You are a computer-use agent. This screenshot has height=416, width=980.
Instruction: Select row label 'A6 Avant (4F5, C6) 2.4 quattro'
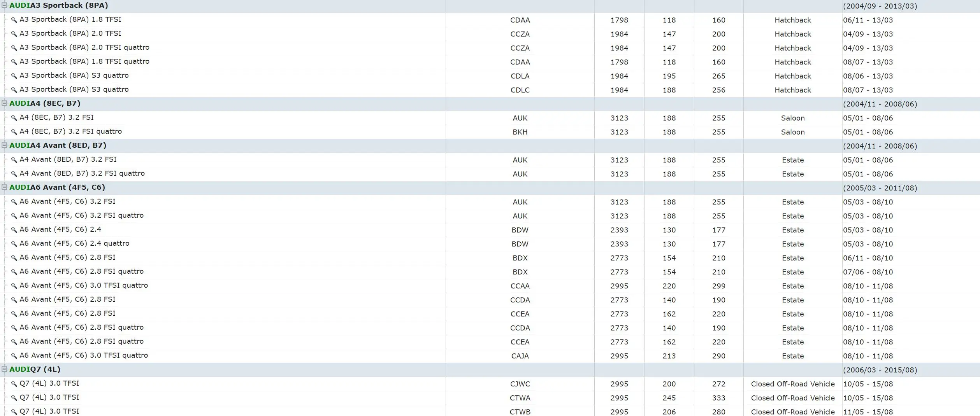point(74,243)
